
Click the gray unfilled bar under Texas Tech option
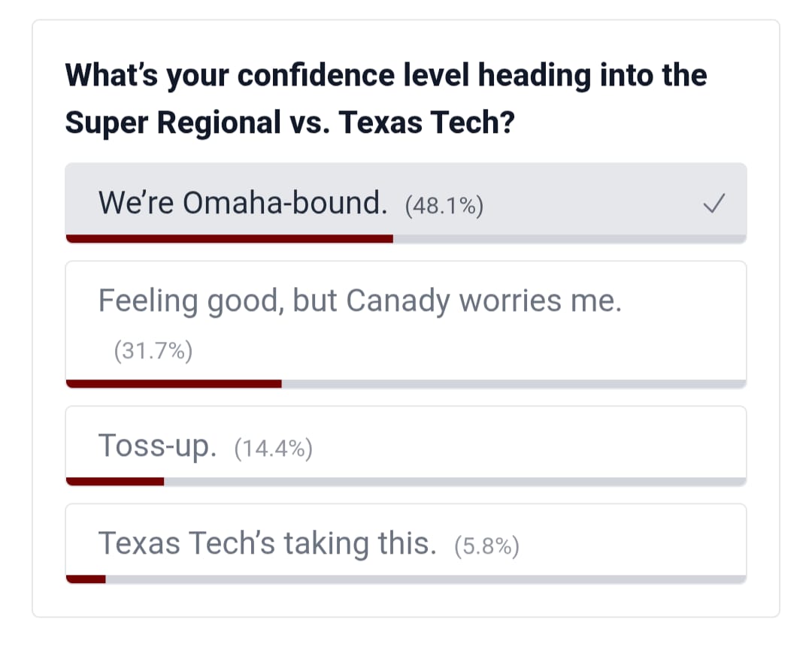pos(425,579)
